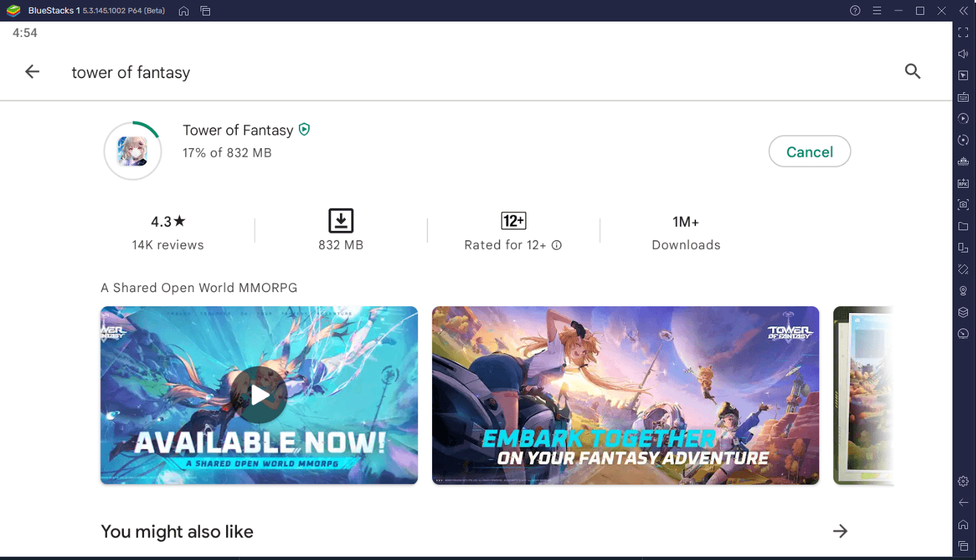Screen dimensions: 976x560
Task: Click the sidebar home icon
Action: click(x=963, y=524)
